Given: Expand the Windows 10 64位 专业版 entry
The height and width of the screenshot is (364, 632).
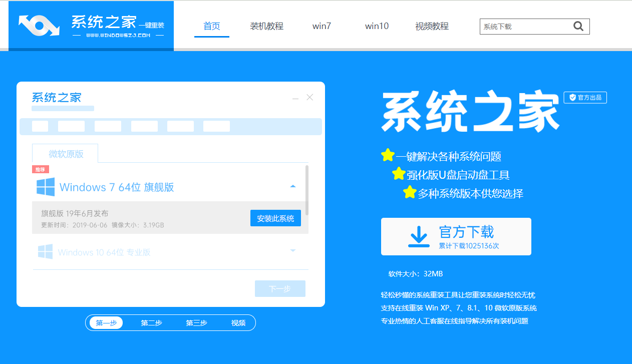Looking at the screenshot, I should click(293, 251).
